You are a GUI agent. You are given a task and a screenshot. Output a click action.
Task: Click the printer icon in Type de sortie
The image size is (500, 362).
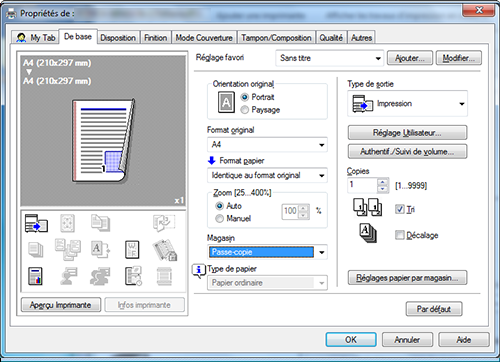tap(363, 104)
